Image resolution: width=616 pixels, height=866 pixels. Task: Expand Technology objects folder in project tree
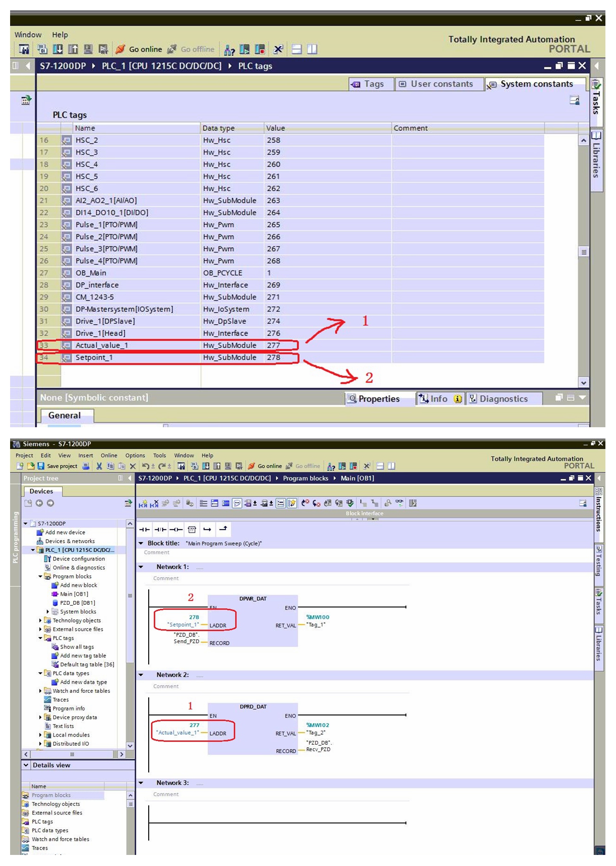tap(40, 621)
